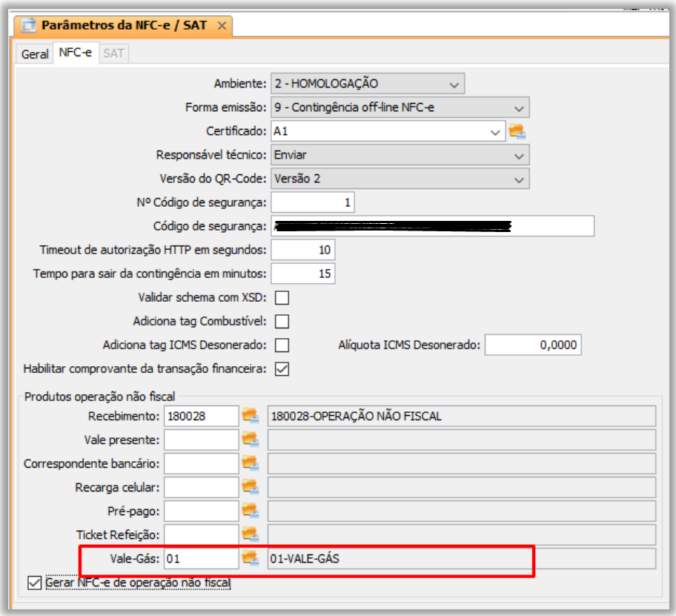The width and height of the screenshot is (676, 616).
Task: Close the Parâmetros da NFC-e / SAT tab
Action: [221, 26]
